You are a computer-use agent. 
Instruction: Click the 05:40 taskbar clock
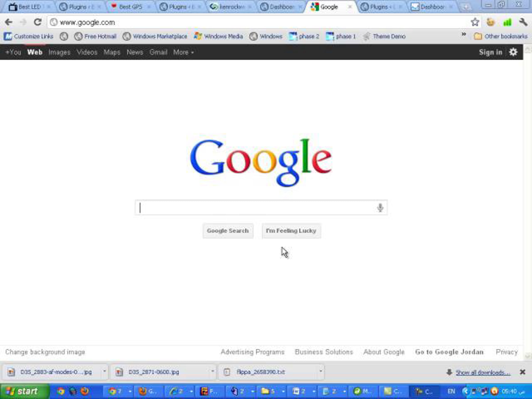pyautogui.click(x=512, y=391)
